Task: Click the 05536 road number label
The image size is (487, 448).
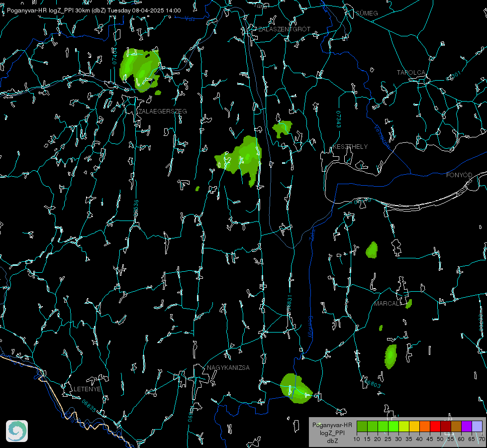Action: click(x=136, y=208)
